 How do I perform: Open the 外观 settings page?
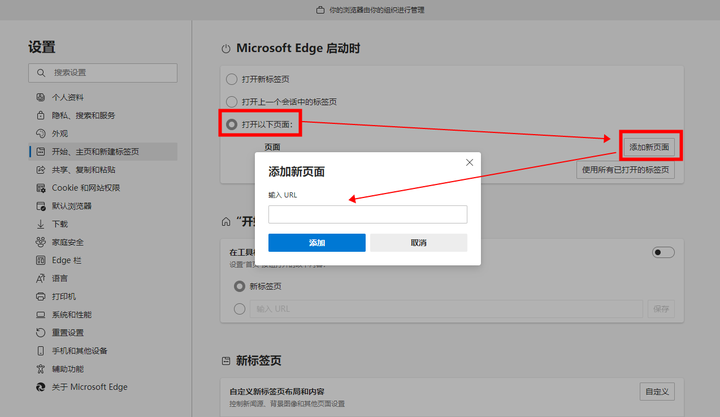click(x=103, y=133)
